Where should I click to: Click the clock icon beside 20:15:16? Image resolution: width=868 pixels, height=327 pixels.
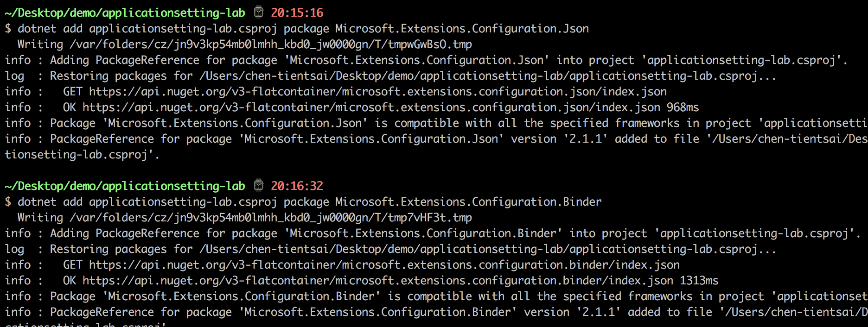259,13
